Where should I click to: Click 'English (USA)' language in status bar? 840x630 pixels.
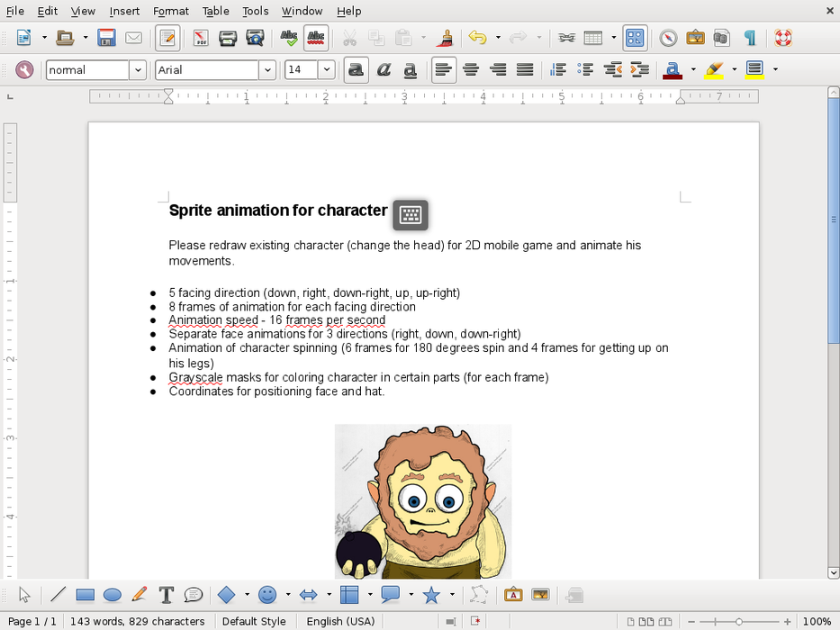click(340, 621)
